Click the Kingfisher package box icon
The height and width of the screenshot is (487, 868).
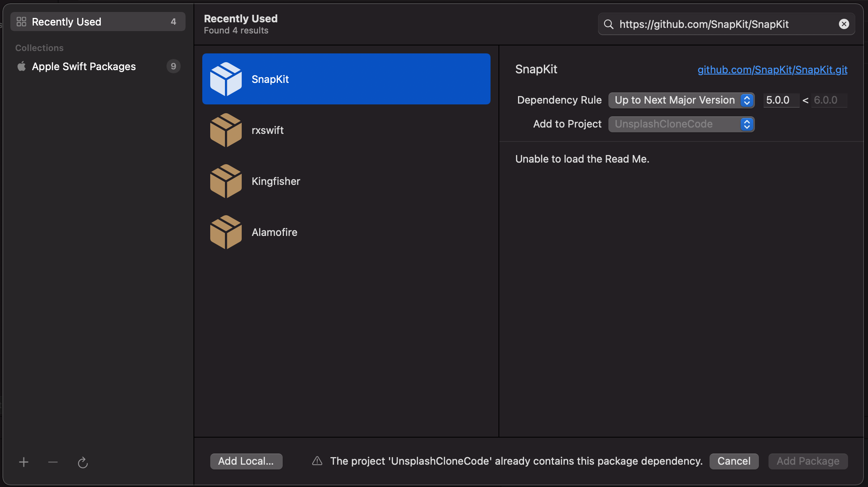point(226,181)
